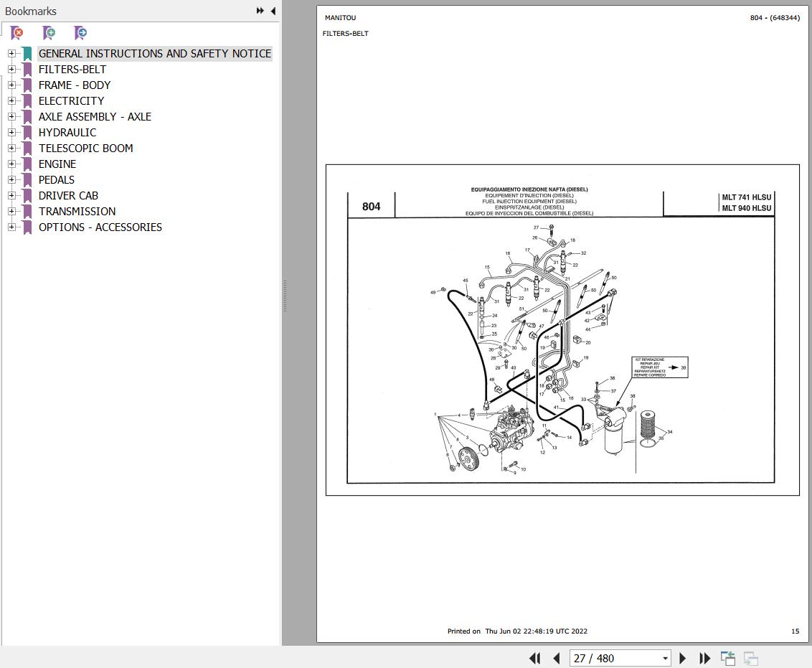The image size is (812, 668).
Task: Delete the selected bookmark
Action: click(17, 32)
